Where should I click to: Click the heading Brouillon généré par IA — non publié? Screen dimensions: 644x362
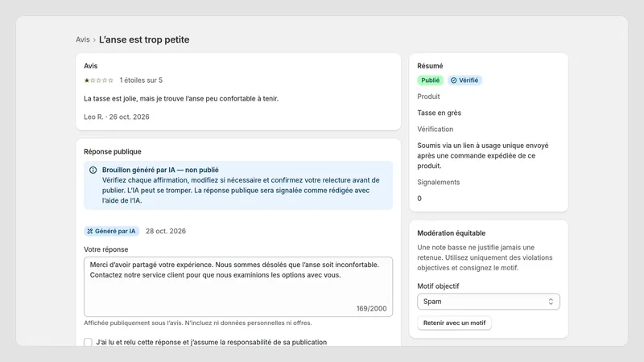pyautogui.click(x=160, y=170)
